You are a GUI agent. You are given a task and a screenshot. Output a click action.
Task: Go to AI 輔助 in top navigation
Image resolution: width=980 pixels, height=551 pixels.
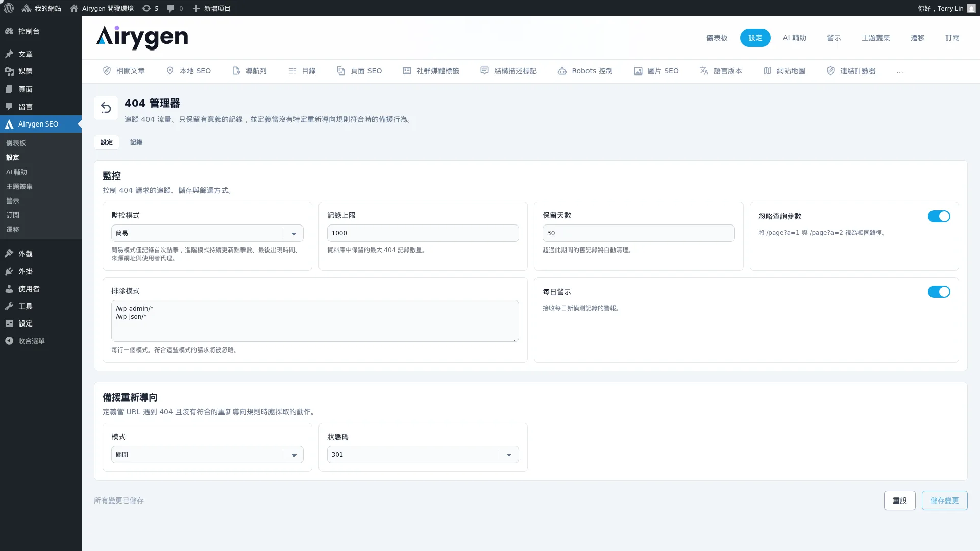click(x=795, y=38)
